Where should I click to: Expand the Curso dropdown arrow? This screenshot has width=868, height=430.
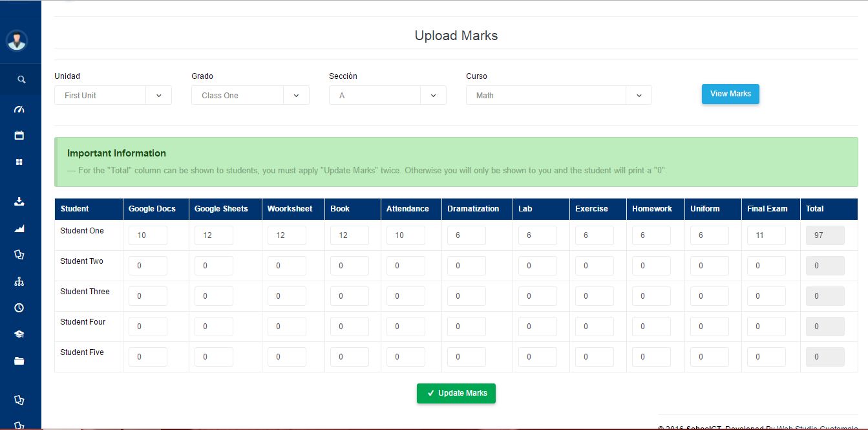[x=639, y=95]
